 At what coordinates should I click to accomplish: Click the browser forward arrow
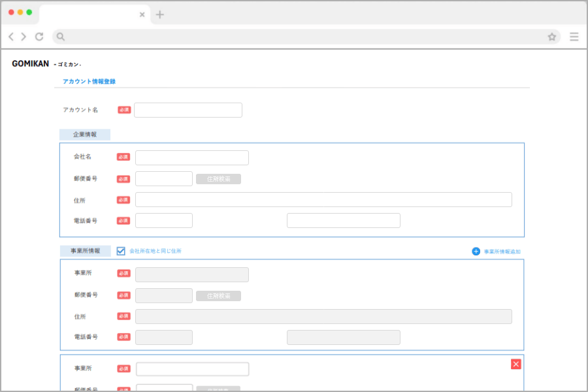click(24, 37)
